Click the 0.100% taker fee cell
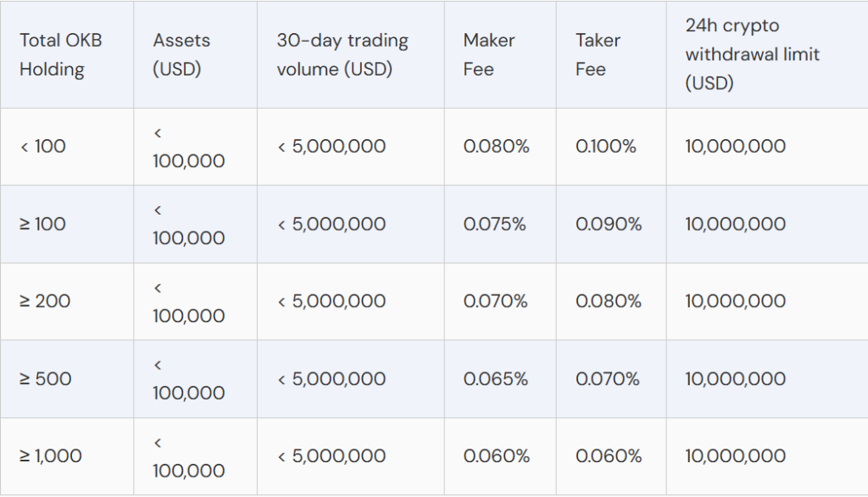This screenshot has width=868, height=497. 605,147
